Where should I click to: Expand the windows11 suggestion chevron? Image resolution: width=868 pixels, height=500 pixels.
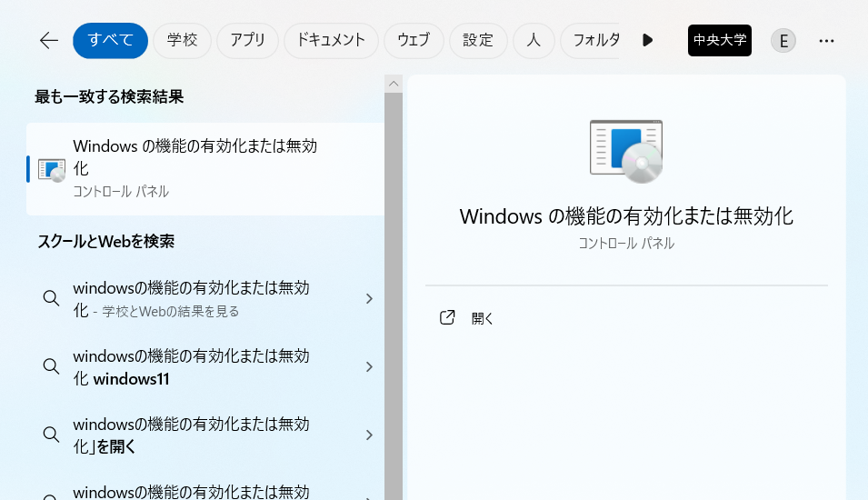368,366
